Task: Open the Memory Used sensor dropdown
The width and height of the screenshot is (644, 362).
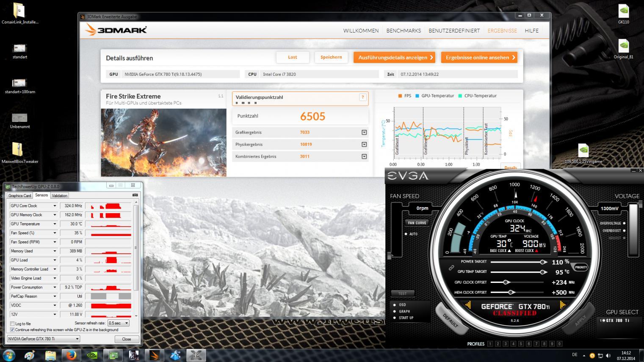Action: (x=54, y=251)
